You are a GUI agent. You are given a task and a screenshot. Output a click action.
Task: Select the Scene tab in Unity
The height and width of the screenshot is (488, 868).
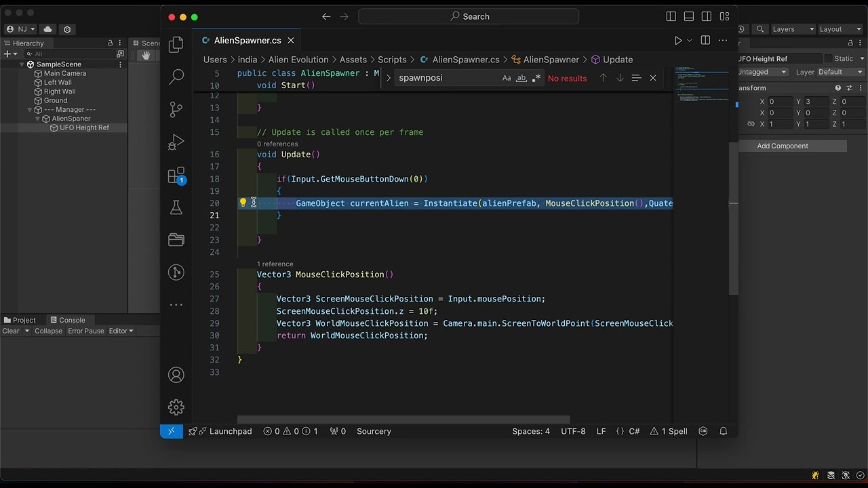point(146,43)
